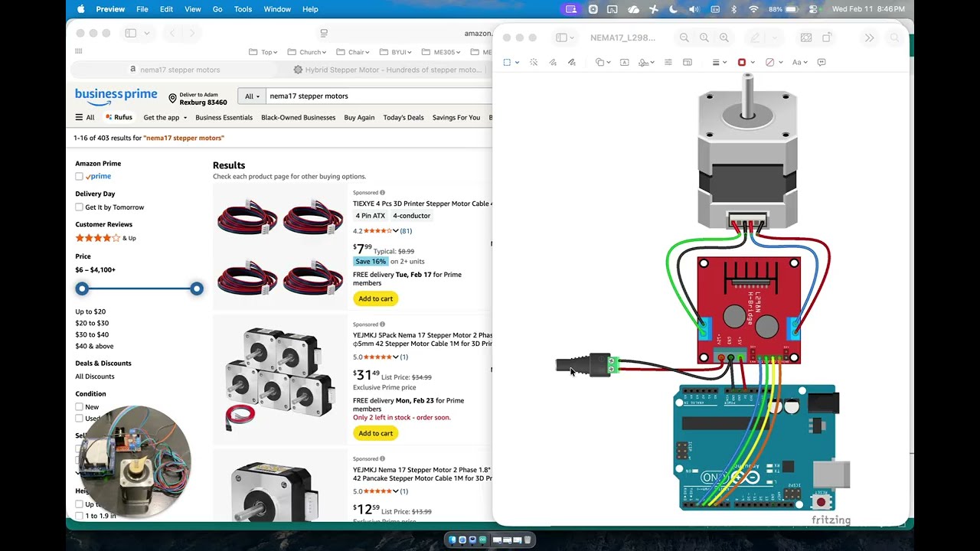The image size is (980, 551).
Task: Open Today's Deals link on Amazon
Action: (x=403, y=118)
